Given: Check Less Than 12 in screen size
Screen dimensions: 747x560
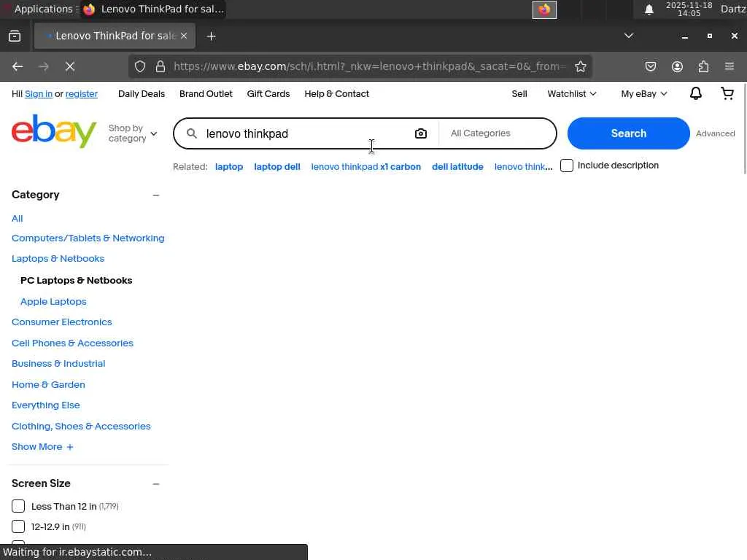Looking at the screenshot, I should coord(18,506).
